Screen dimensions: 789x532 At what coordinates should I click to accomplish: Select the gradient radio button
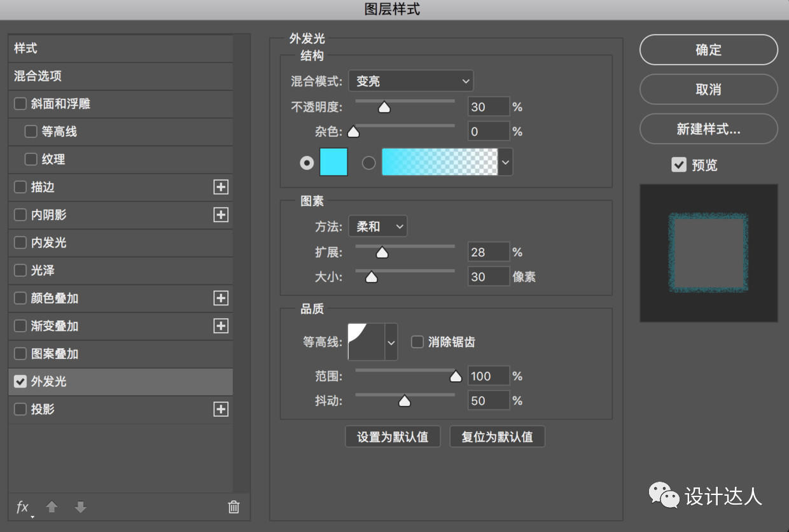pos(368,163)
